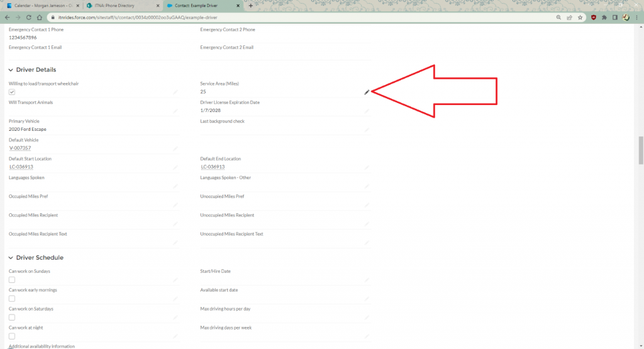The width and height of the screenshot is (644, 349).
Task: Open a new browser tab
Action: (251, 6)
